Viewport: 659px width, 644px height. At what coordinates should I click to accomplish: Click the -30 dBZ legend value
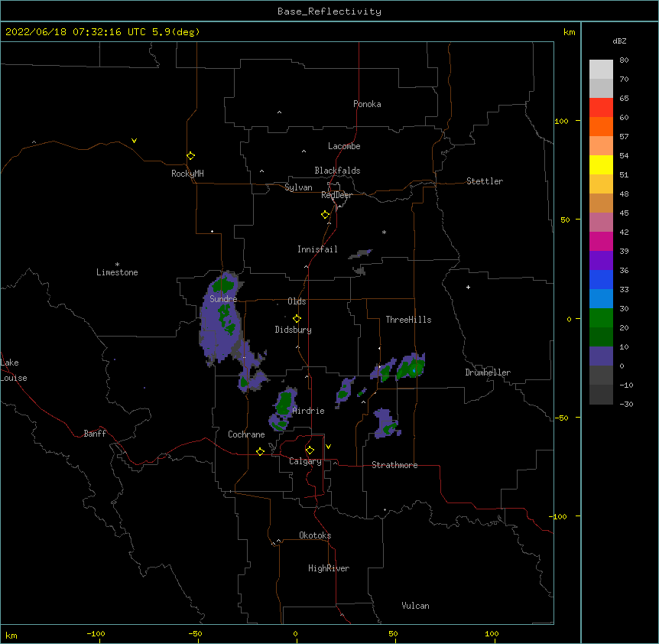click(626, 404)
